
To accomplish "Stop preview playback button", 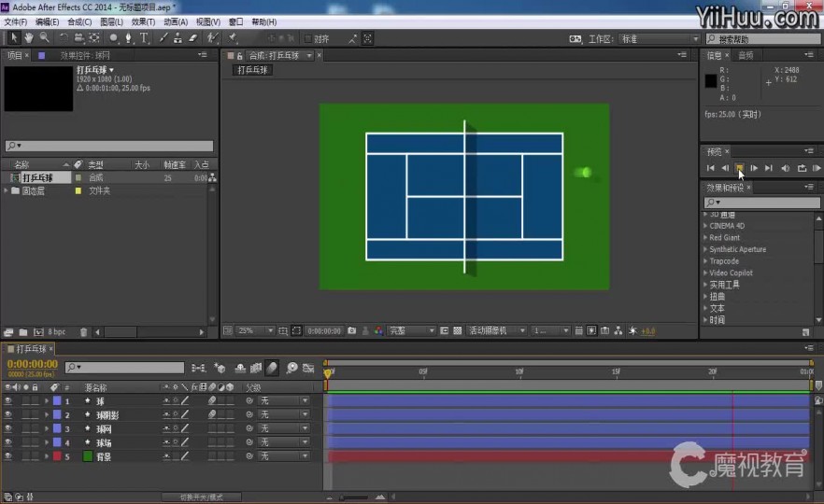I will point(739,167).
